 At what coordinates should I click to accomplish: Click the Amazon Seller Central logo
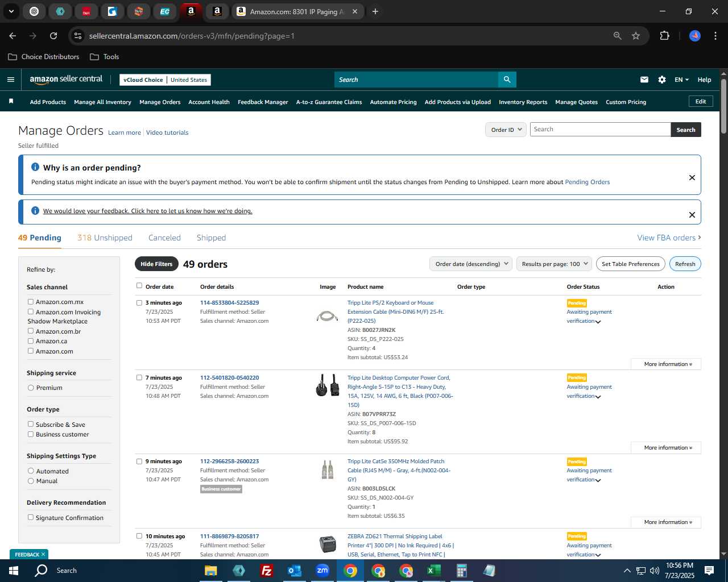(66, 80)
